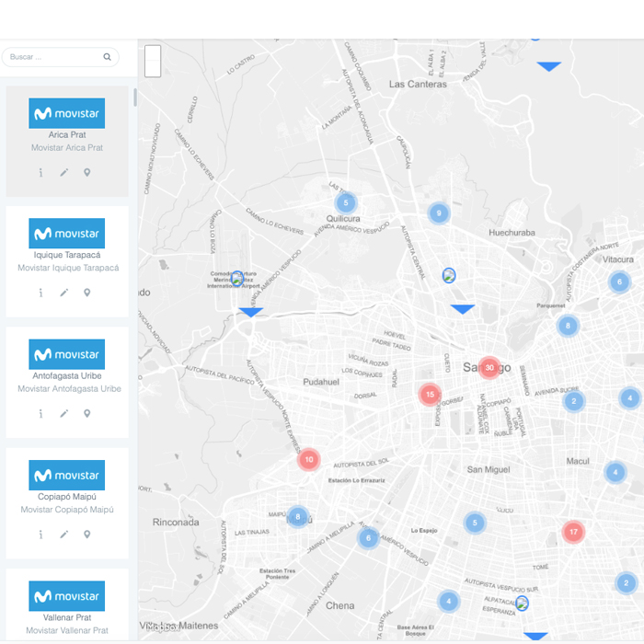Screen dimensions: 644x644
Task: Click the blue triangle east of Las Canteras
Action: pyautogui.click(x=549, y=66)
